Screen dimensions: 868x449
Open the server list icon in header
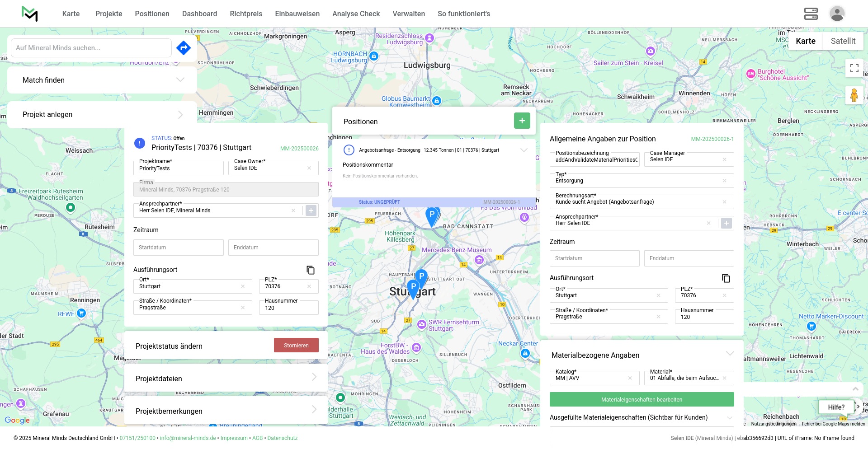point(811,14)
